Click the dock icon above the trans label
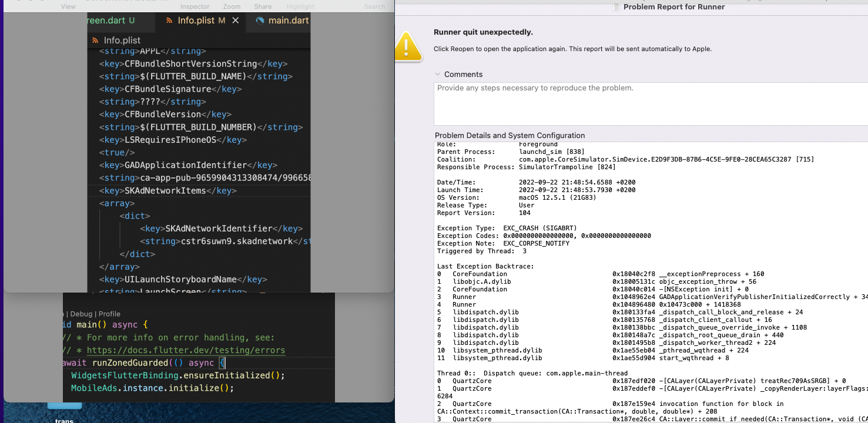 tap(65, 405)
